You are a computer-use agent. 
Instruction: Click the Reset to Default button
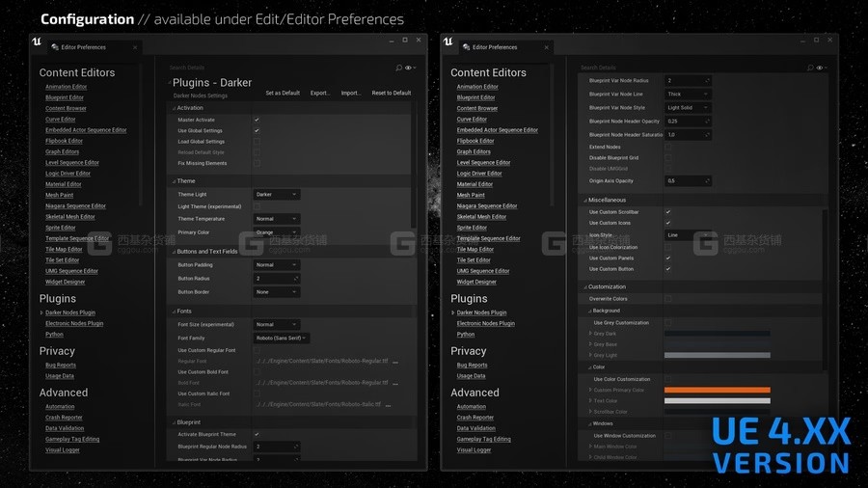(x=391, y=94)
